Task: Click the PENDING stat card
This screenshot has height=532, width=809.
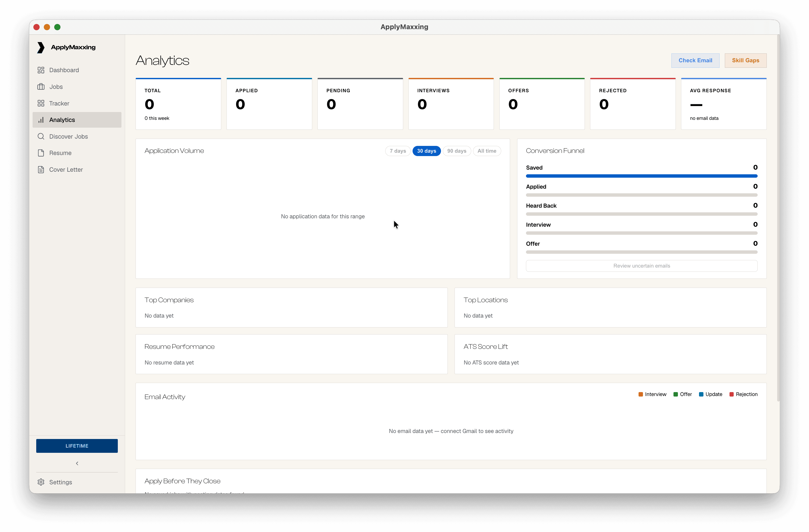Action: pyautogui.click(x=360, y=104)
